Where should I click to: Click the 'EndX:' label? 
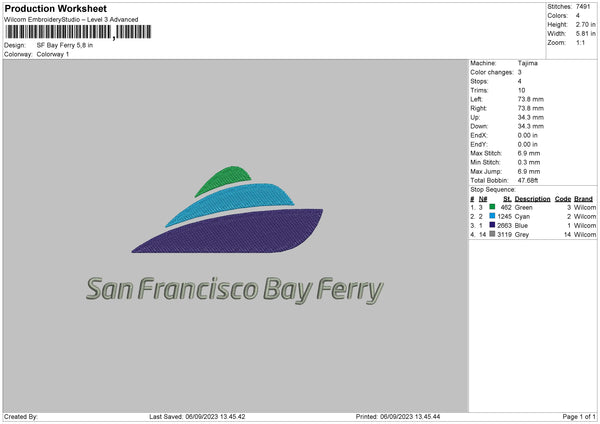479,135
